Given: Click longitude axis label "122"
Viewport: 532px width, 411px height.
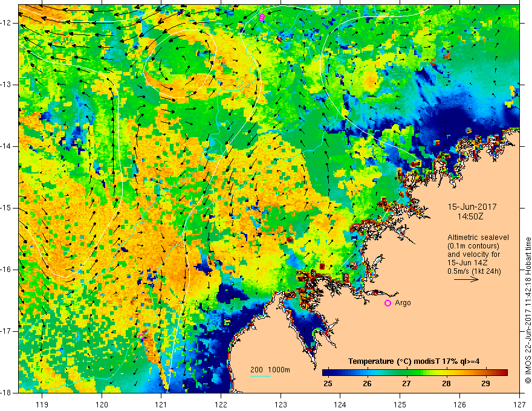Looking at the screenshot, I should point(221,404).
